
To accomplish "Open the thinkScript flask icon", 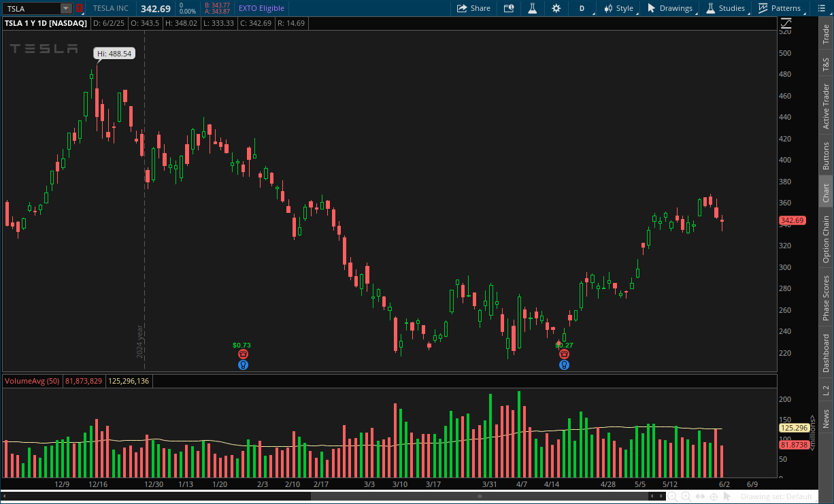I will pos(533,8).
